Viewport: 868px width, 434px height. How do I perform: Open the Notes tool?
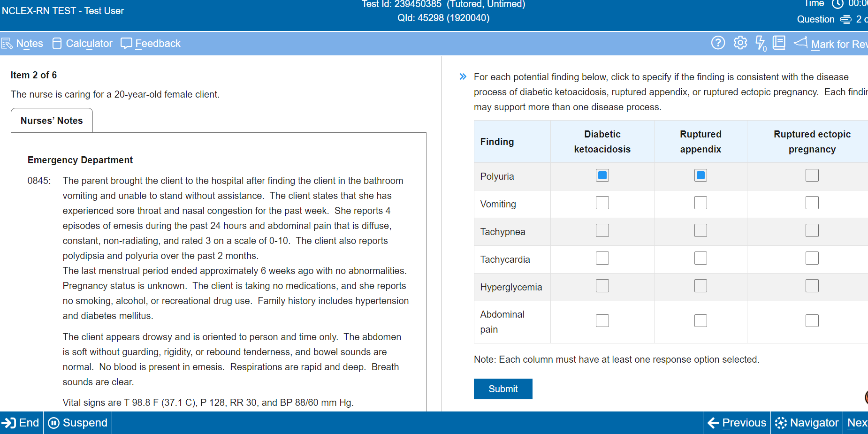(x=23, y=44)
